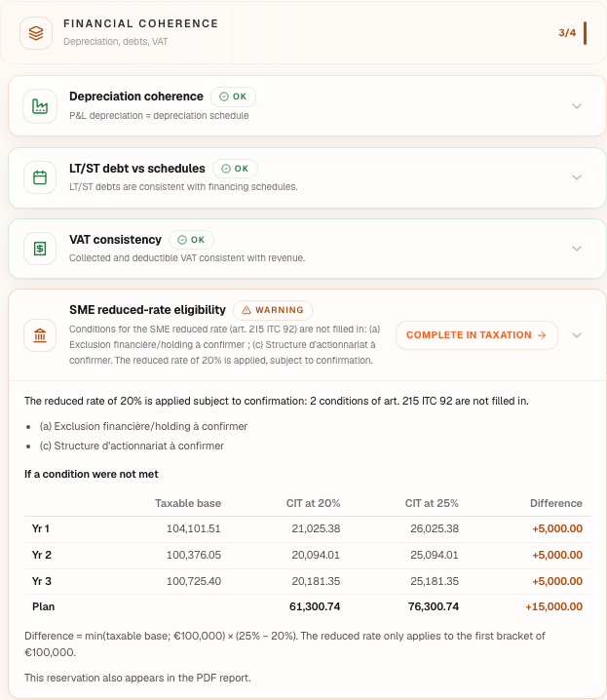
Task: Click the Depreciation coherence factory icon
Action: (x=40, y=106)
